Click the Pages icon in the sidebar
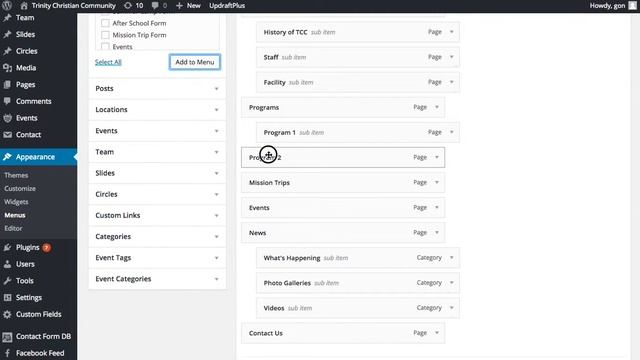This screenshot has height=360, width=640. tap(7, 84)
